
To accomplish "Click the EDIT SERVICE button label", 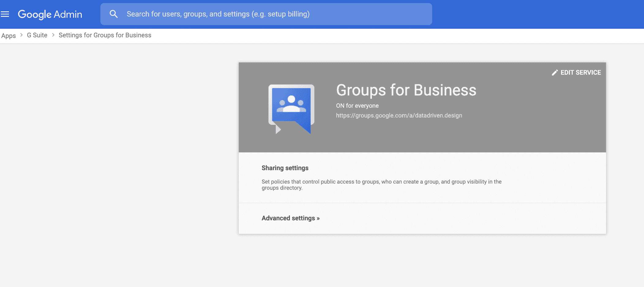I will 581,73.
